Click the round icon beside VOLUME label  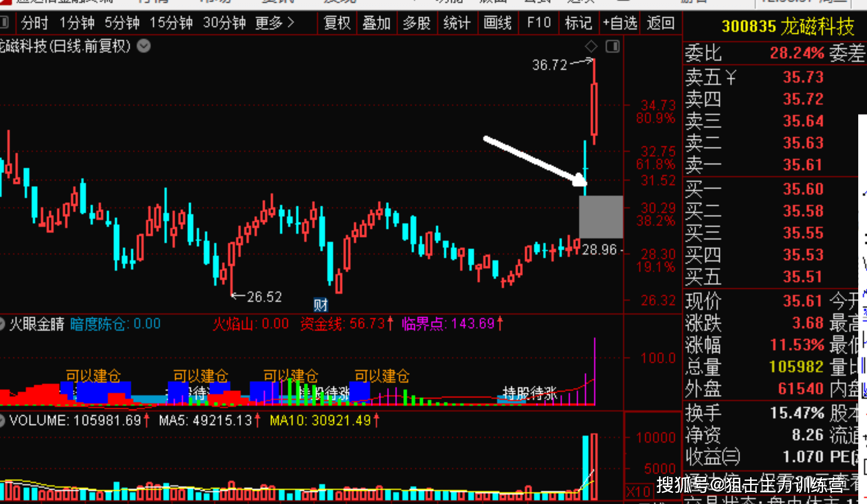(x=1, y=420)
